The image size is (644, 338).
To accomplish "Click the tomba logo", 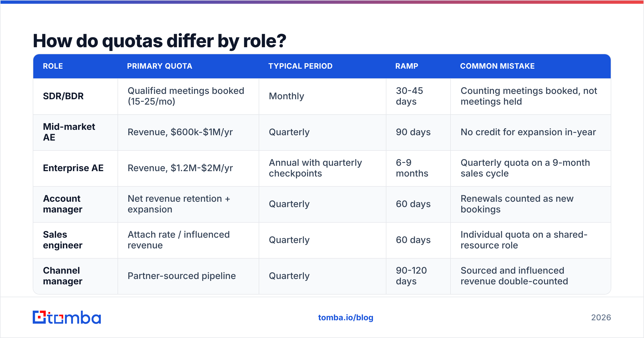I will [67, 317].
